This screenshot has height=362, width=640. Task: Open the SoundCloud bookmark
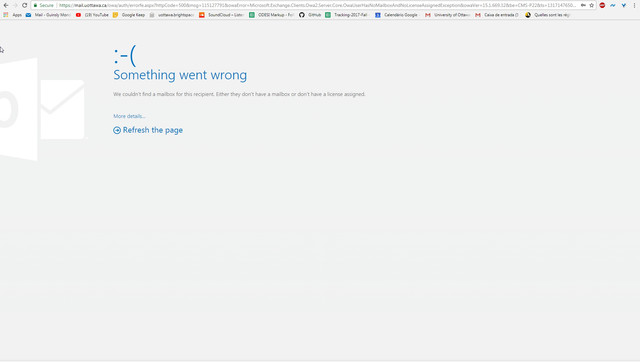(x=221, y=15)
